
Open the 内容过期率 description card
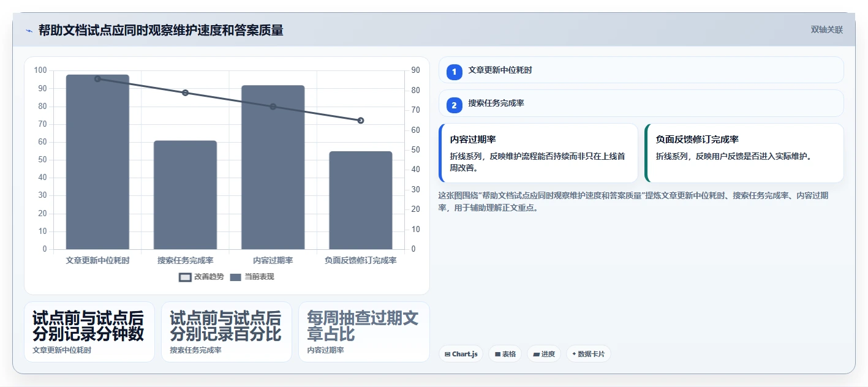click(538, 153)
